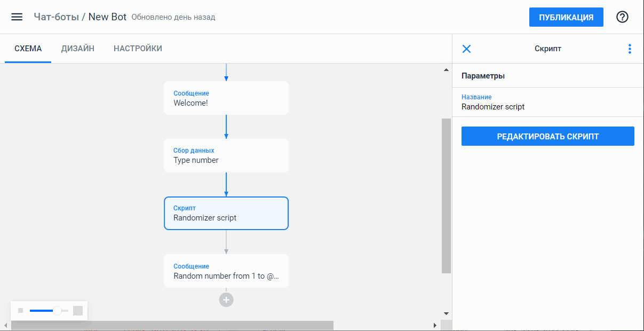
Task: Click the ПУБЛИКАЦИЯ button
Action: click(566, 17)
